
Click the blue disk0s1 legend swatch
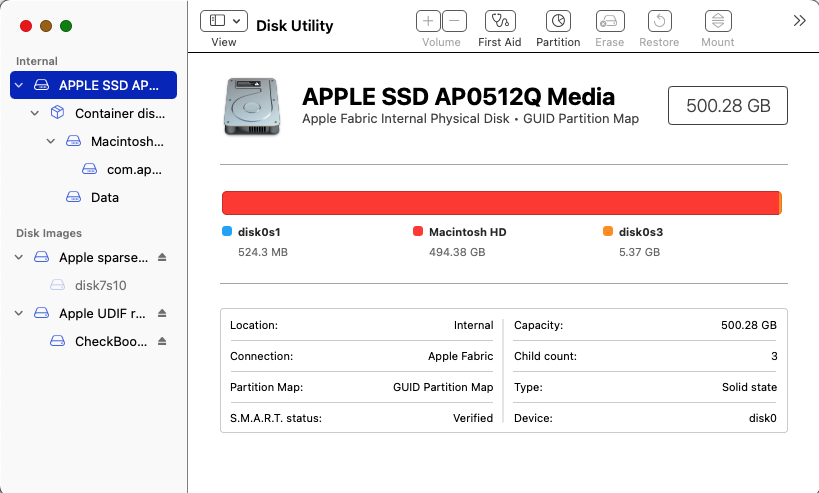click(x=227, y=231)
